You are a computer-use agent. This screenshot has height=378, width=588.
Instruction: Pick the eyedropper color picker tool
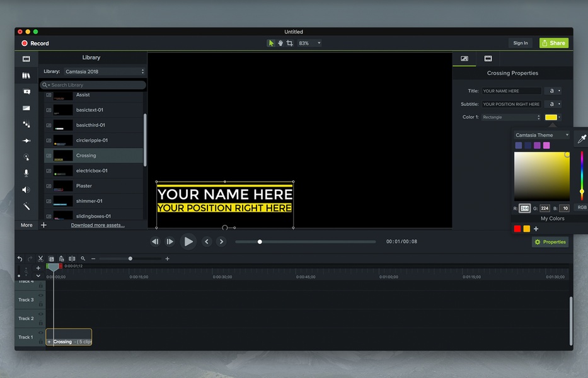(582, 139)
